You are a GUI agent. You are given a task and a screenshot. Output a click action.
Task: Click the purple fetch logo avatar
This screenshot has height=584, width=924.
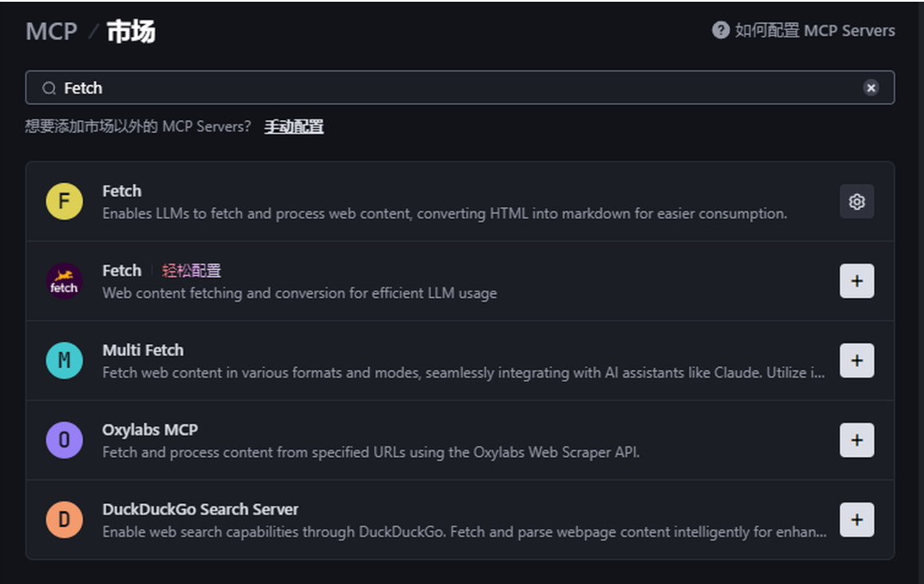[64, 281]
